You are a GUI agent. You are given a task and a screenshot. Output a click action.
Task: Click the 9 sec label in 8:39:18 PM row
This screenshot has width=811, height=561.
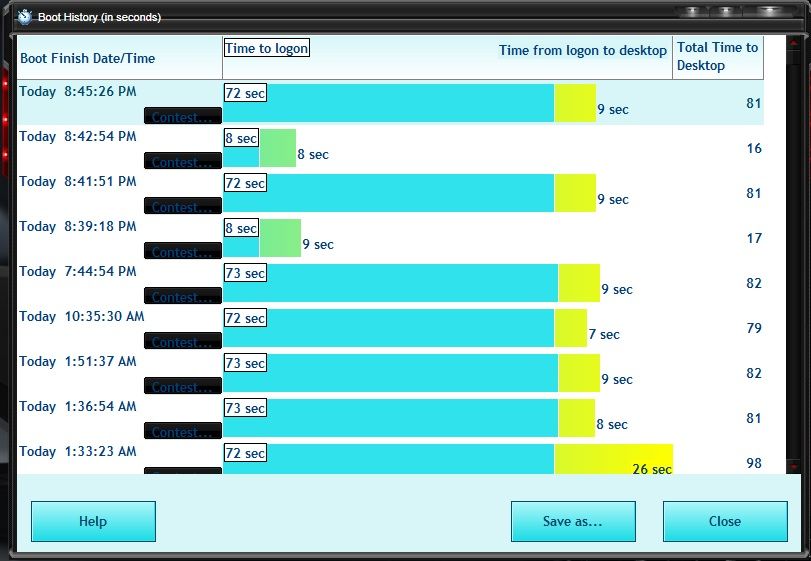(x=318, y=245)
